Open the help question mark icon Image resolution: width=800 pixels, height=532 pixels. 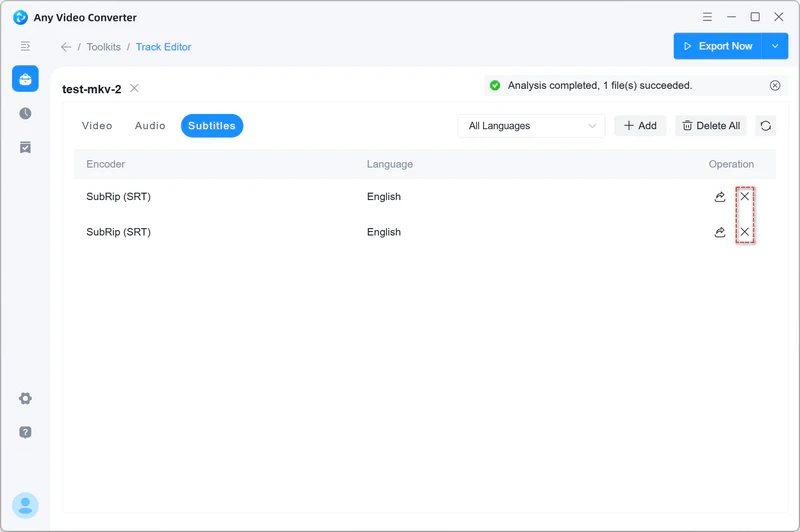(x=25, y=433)
